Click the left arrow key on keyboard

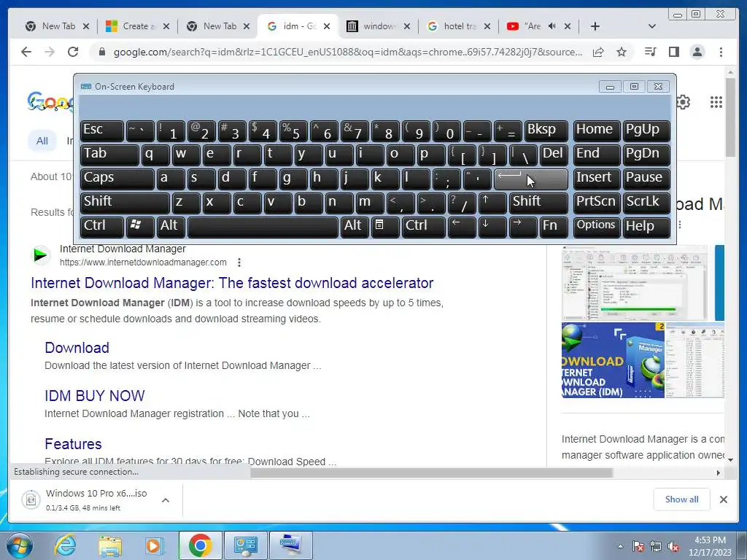click(462, 227)
